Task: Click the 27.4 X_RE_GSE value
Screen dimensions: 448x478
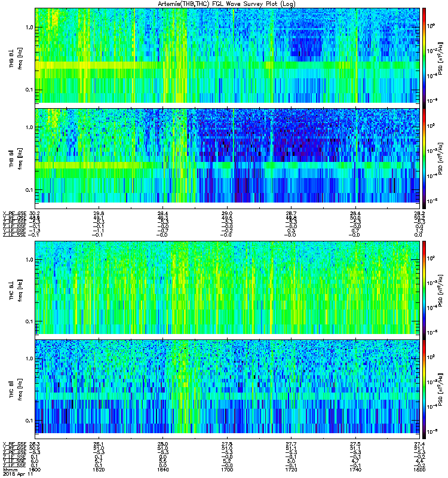Action: (419, 444)
